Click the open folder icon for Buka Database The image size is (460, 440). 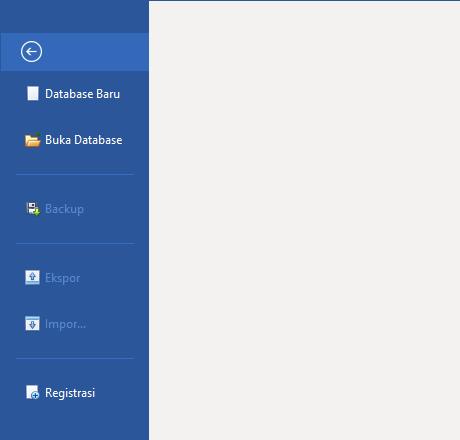click(33, 140)
